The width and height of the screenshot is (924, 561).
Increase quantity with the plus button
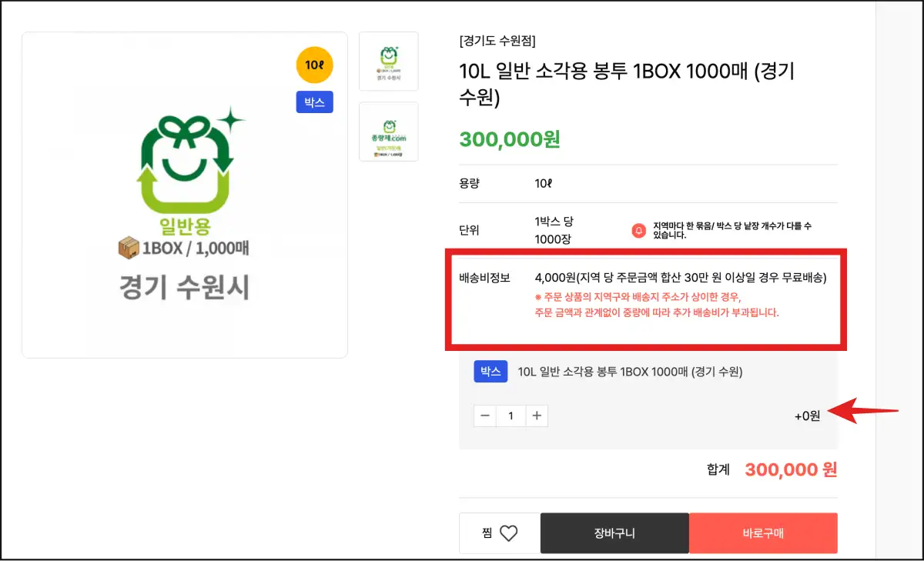click(x=537, y=416)
